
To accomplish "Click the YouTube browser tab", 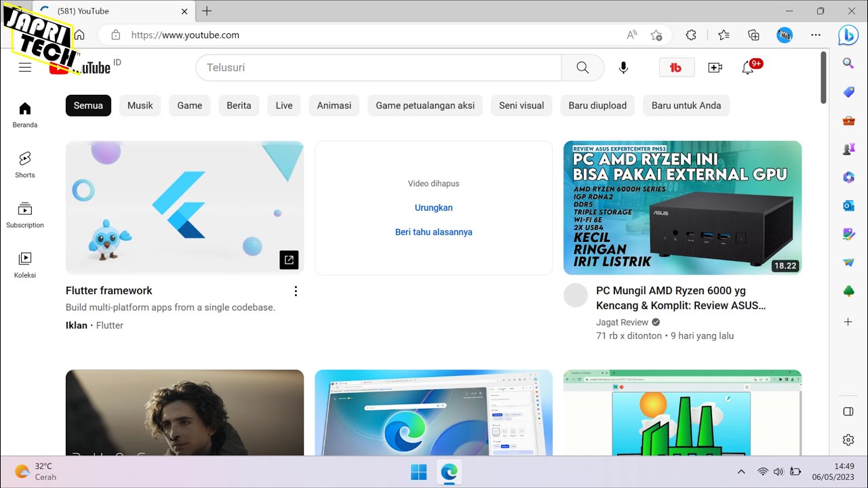I will pyautogui.click(x=112, y=12).
